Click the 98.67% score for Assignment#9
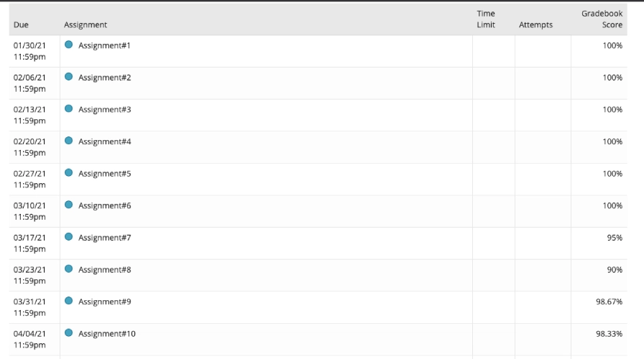Image resolution: width=644 pixels, height=359 pixels. coord(608,302)
